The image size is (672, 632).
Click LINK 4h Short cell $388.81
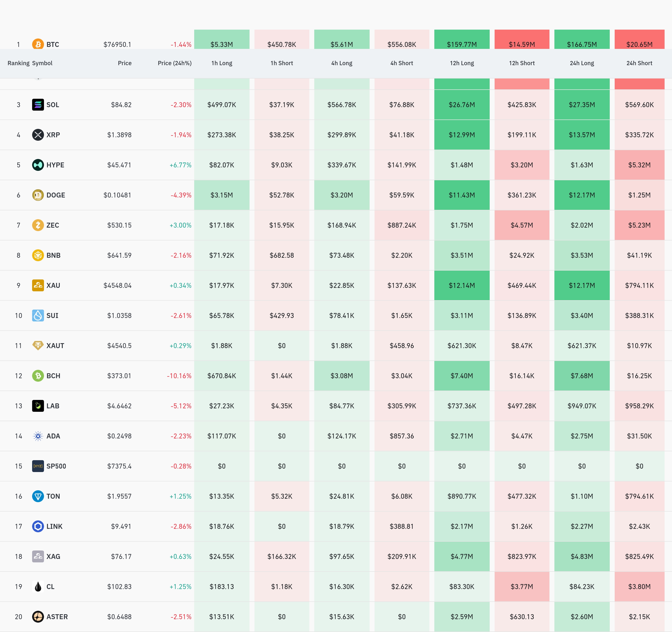(x=402, y=526)
